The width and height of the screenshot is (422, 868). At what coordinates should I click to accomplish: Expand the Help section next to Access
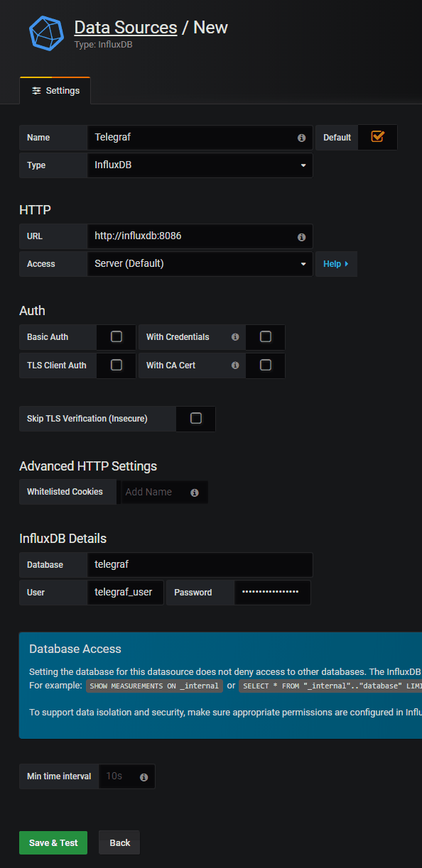pyautogui.click(x=336, y=264)
